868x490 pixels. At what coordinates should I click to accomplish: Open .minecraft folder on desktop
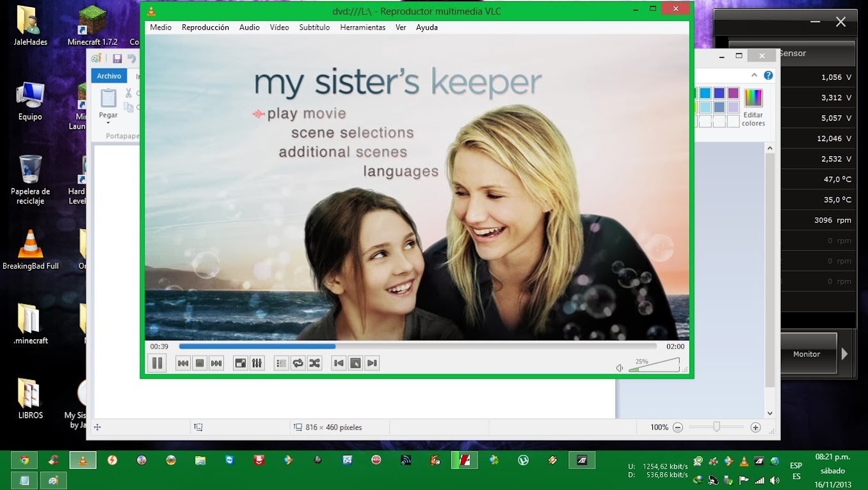coord(30,324)
